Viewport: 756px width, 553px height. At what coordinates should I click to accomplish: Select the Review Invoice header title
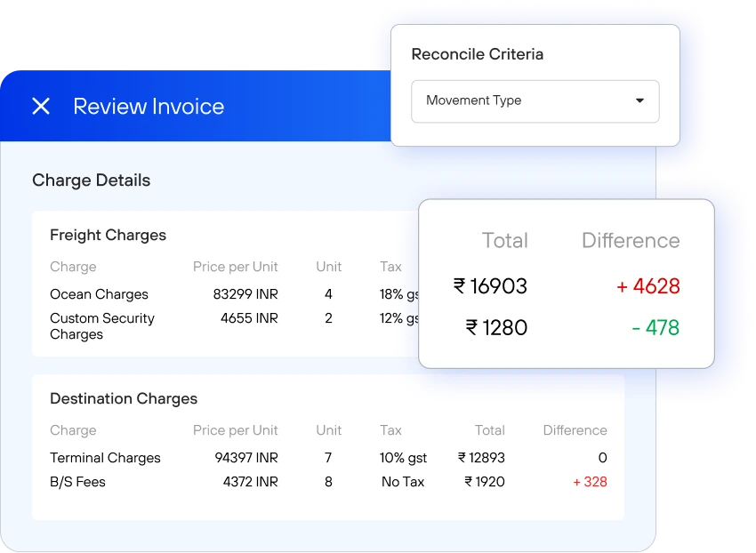point(149,107)
